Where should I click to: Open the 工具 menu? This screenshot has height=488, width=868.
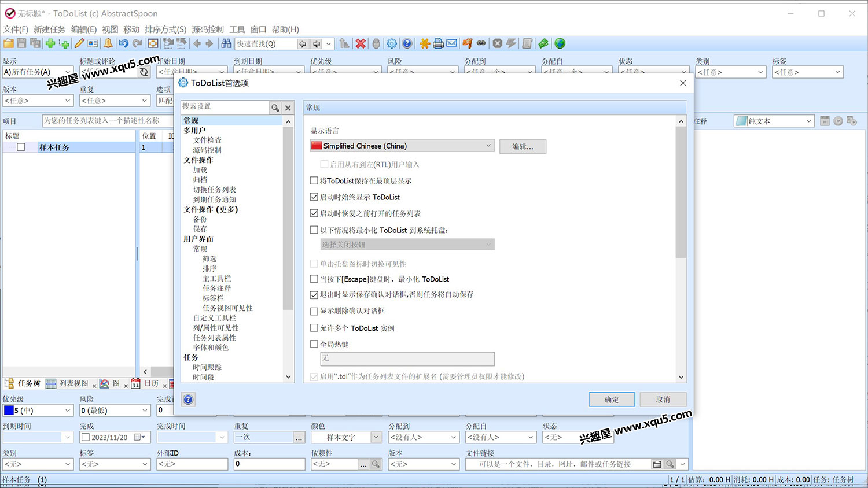click(x=237, y=29)
